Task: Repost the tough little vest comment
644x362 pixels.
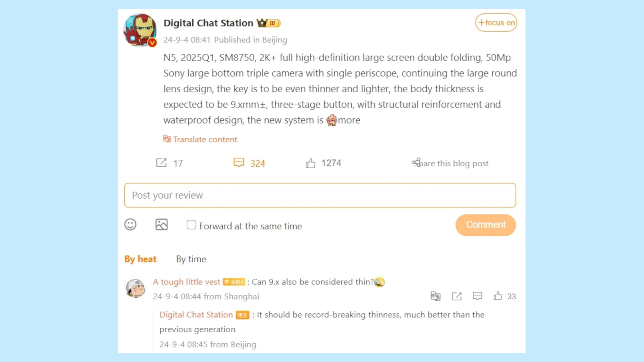Action: point(457,296)
